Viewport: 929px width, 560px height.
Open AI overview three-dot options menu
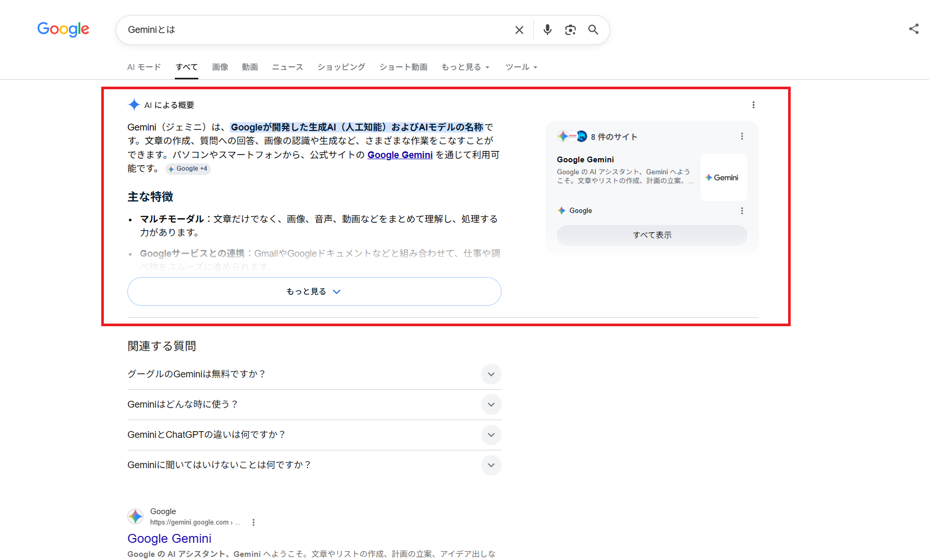point(754,105)
